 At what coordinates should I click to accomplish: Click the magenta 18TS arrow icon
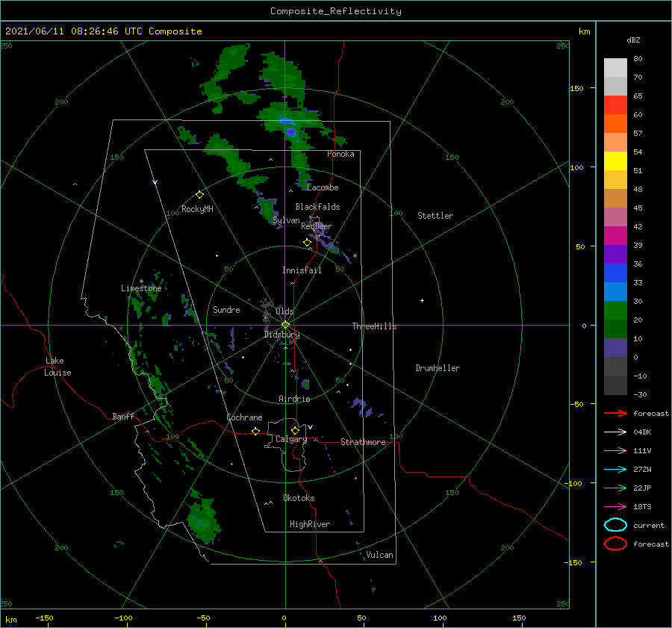[x=615, y=507]
